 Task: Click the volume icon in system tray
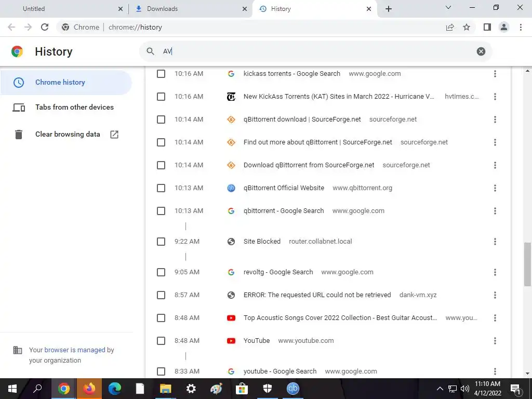[x=465, y=389]
